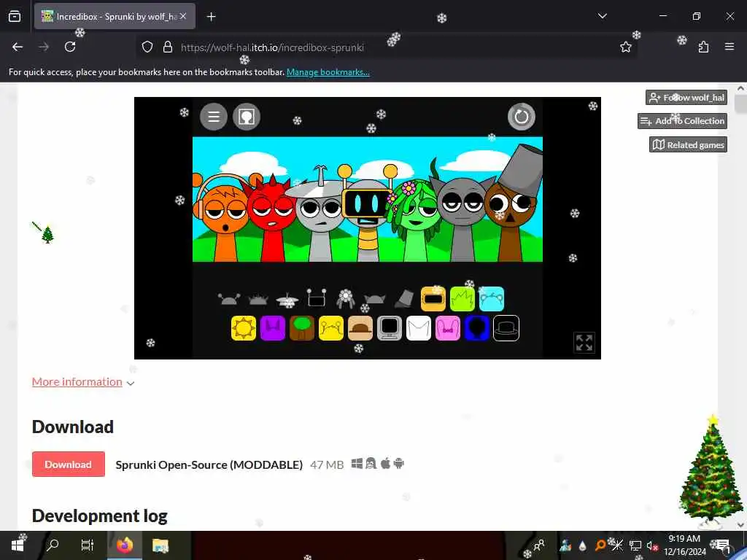The height and width of the screenshot is (560, 747).
Task: Open the Firefox application menu
Action: (729, 47)
